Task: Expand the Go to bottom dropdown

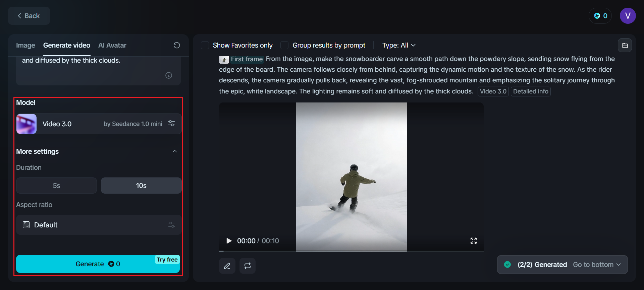Action: coord(597,265)
